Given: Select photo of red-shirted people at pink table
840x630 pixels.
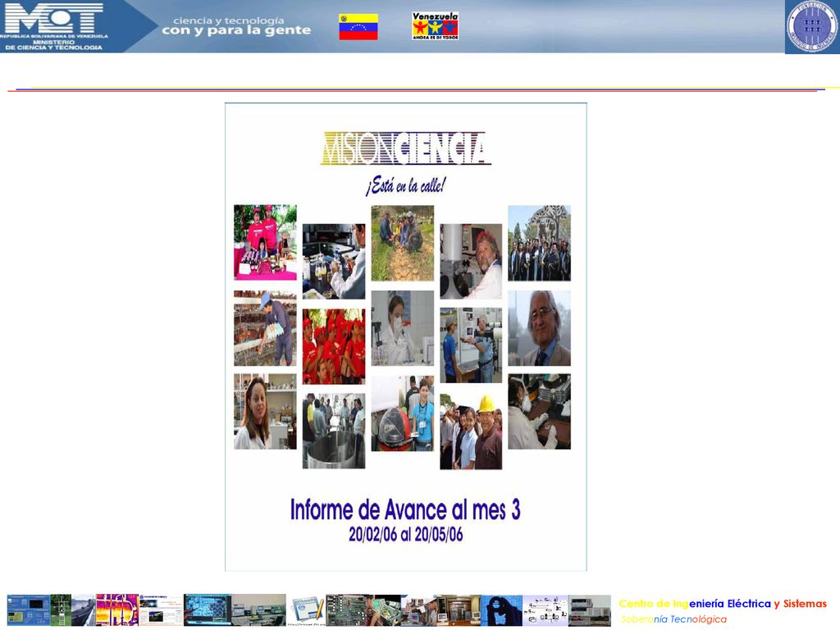Looking at the screenshot, I should 265,242.
